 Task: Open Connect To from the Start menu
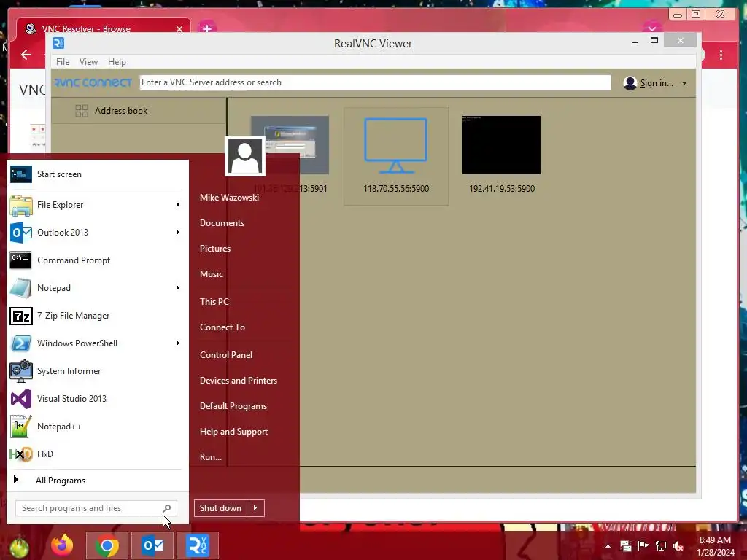[222, 327]
